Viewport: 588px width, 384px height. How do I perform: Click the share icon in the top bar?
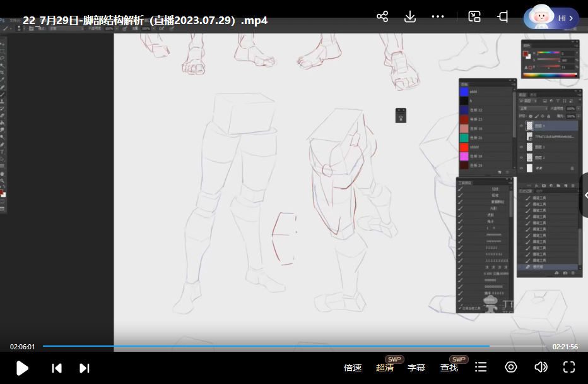tap(382, 17)
